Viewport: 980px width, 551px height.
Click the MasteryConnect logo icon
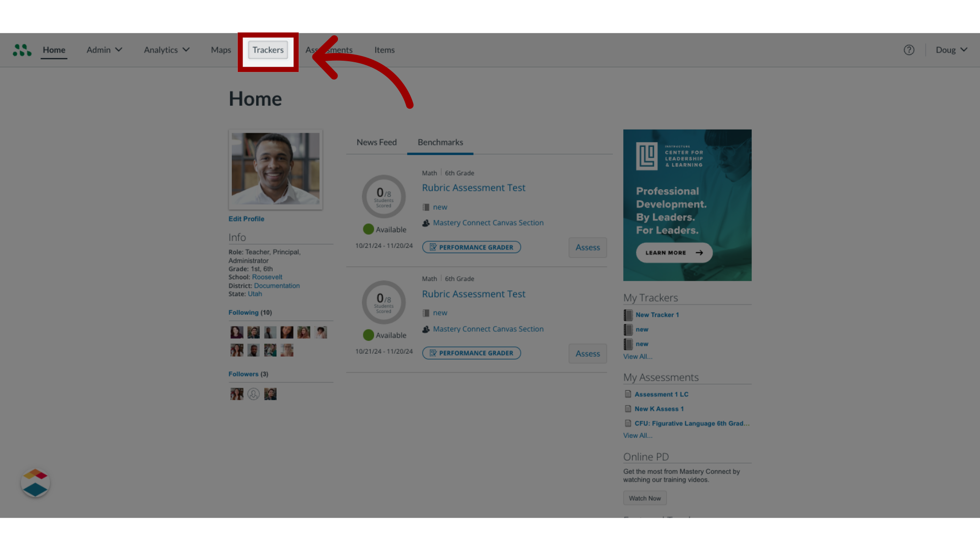pyautogui.click(x=21, y=49)
